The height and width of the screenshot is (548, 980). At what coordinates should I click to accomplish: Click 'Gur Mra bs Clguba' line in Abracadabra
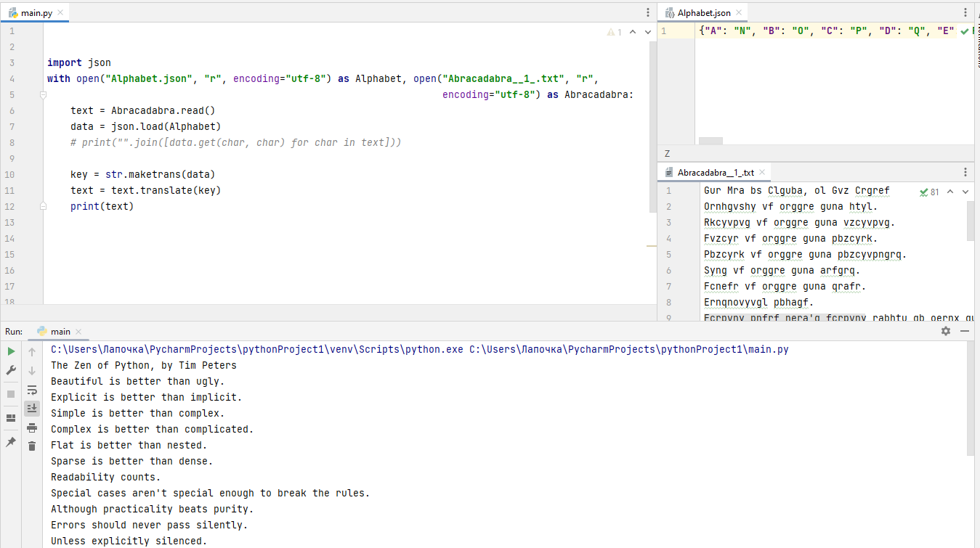tap(797, 192)
